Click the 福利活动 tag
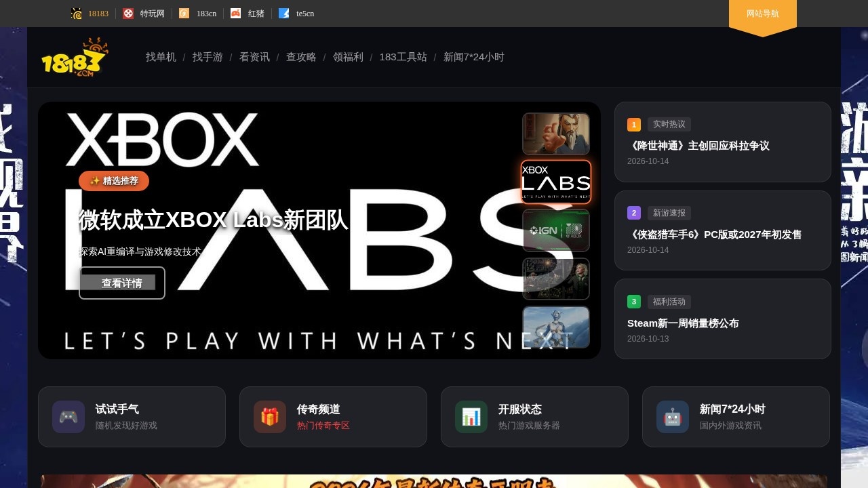Image resolution: width=868 pixels, height=488 pixels. pos(669,302)
